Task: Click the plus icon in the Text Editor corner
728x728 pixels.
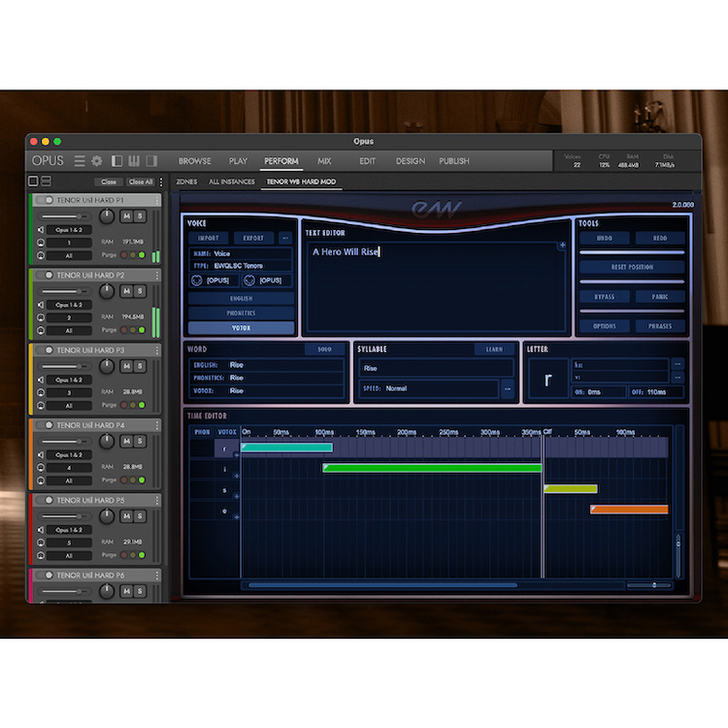Action: pos(562,246)
